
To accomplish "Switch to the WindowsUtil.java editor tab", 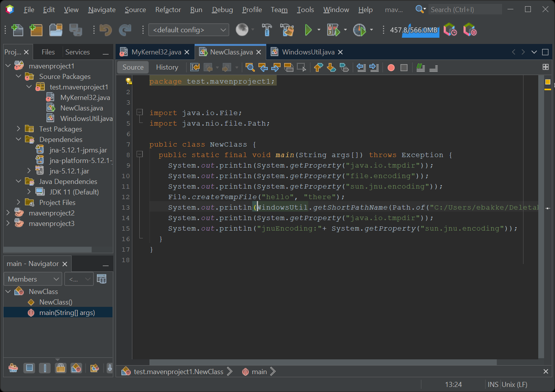I will 307,52.
